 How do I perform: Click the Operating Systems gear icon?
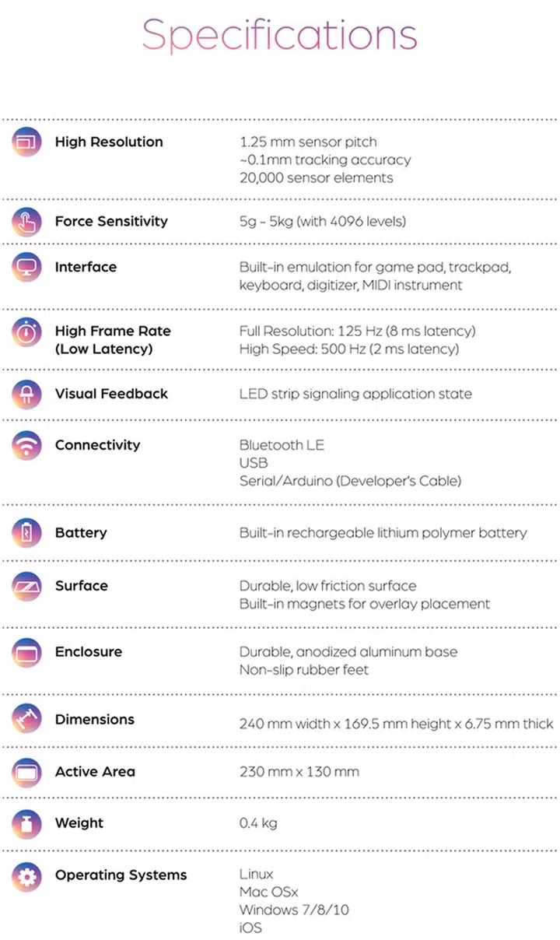26,876
